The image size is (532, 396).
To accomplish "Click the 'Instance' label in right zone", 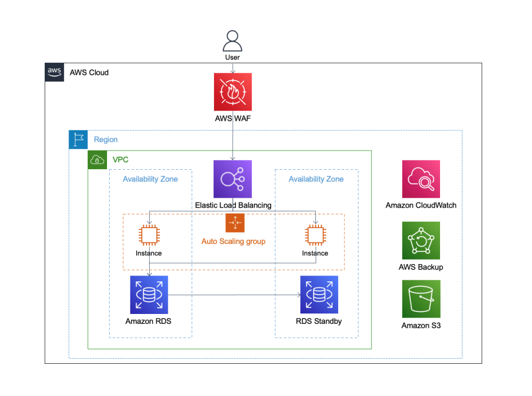I will point(315,253).
